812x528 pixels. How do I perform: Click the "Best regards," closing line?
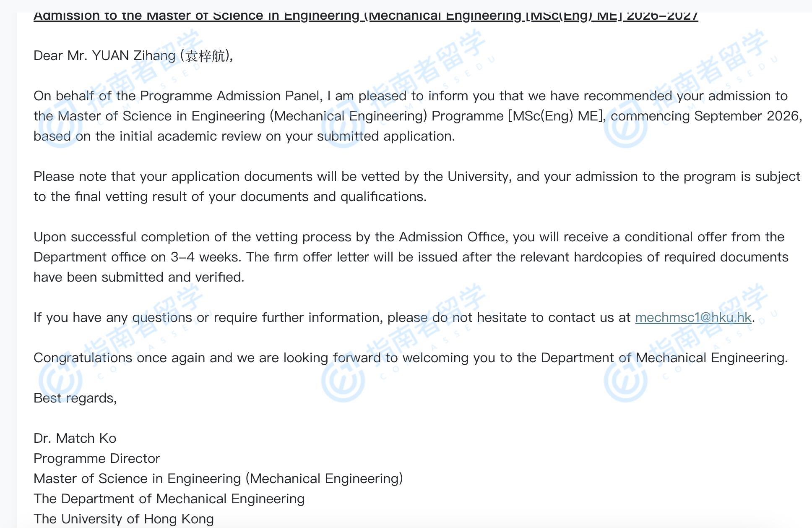tap(75, 398)
